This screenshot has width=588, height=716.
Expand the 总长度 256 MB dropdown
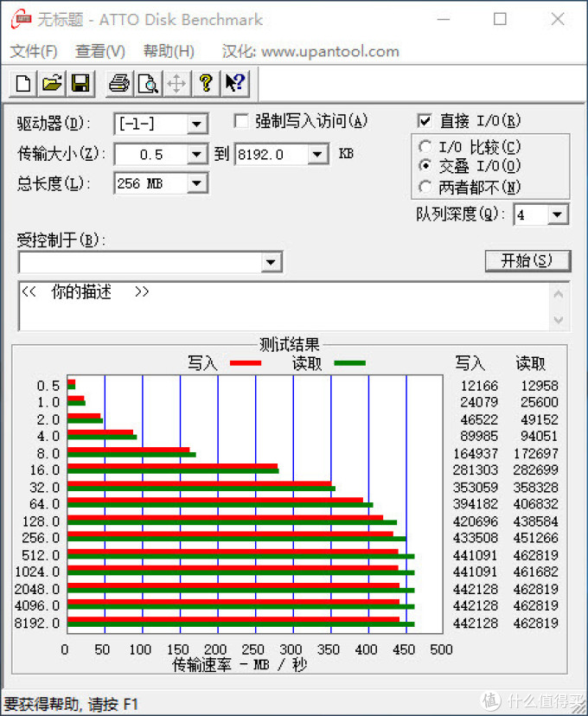(x=197, y=183)
